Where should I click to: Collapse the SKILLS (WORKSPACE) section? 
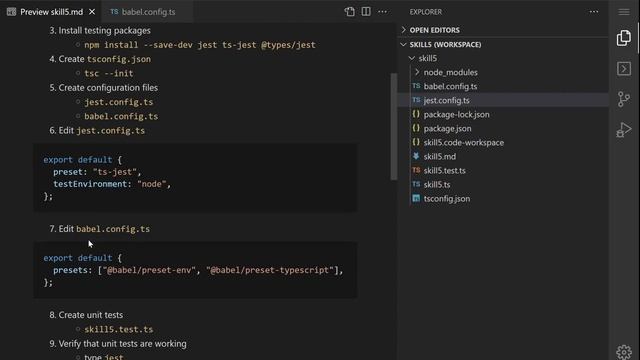[503, 44]
